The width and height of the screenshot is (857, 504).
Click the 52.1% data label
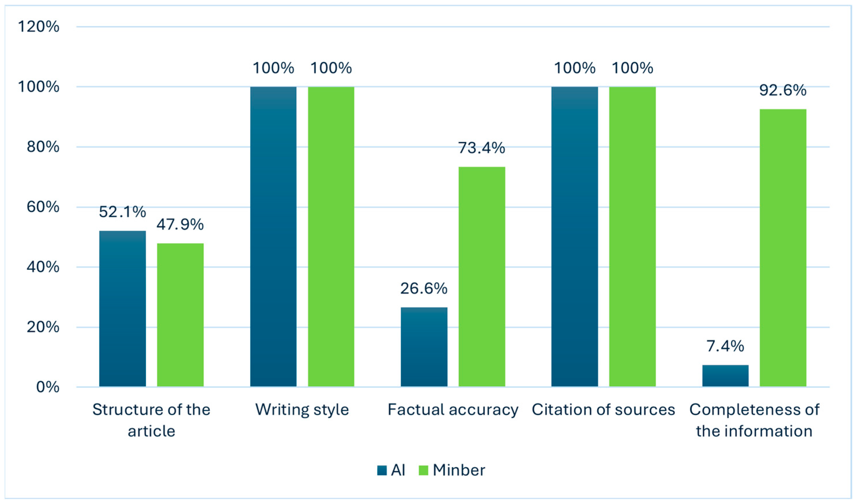(122, 212)
